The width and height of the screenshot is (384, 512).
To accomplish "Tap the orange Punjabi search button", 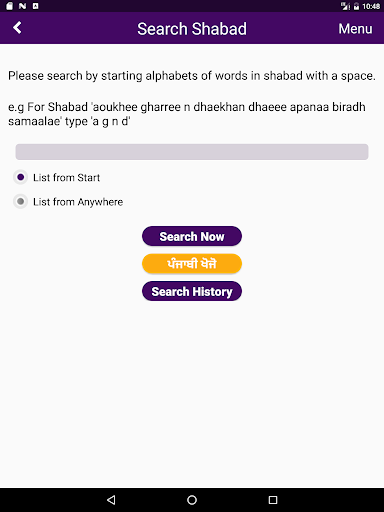I will [192, 264].
